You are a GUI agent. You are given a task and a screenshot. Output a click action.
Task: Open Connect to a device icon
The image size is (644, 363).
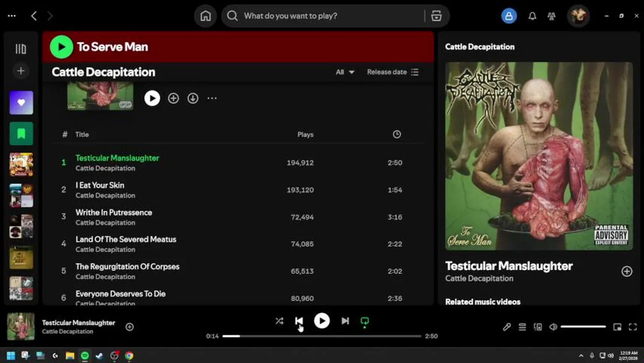(x=538, y=327)
